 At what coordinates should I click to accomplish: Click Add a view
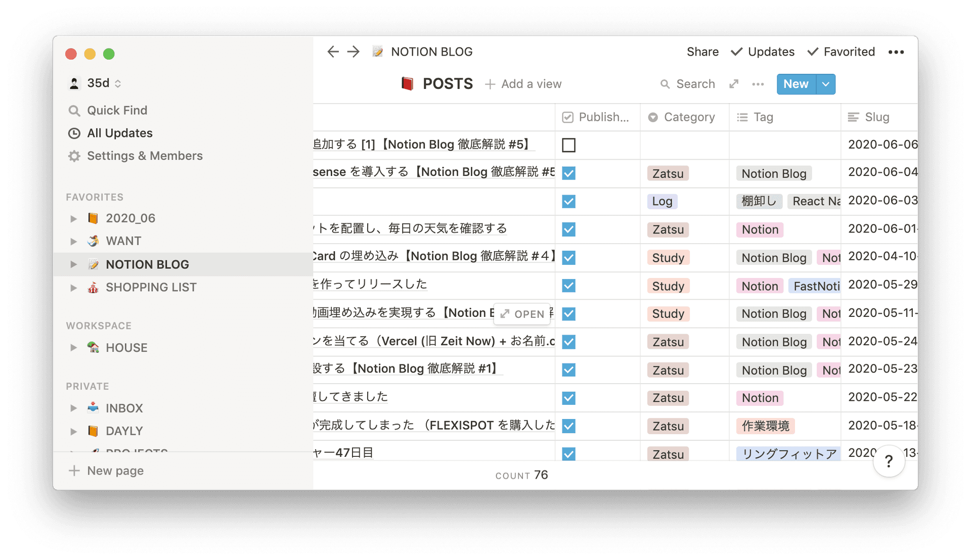pos(523,84)
